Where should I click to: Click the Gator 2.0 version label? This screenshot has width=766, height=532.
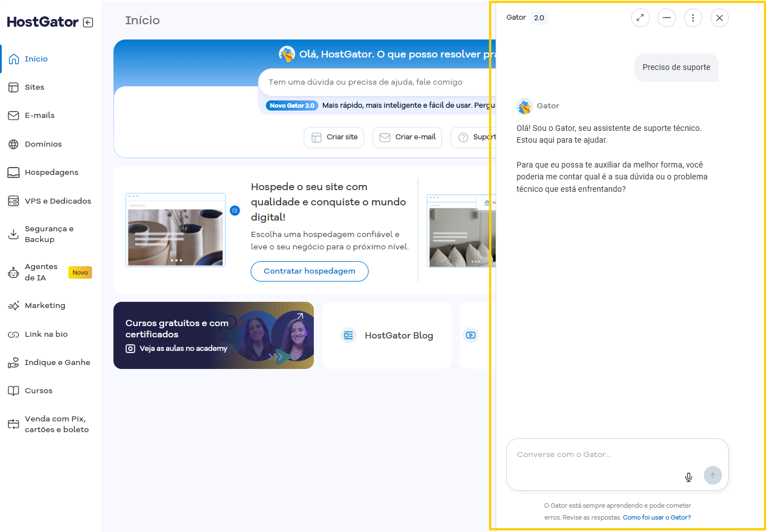[x=539, y=18]
